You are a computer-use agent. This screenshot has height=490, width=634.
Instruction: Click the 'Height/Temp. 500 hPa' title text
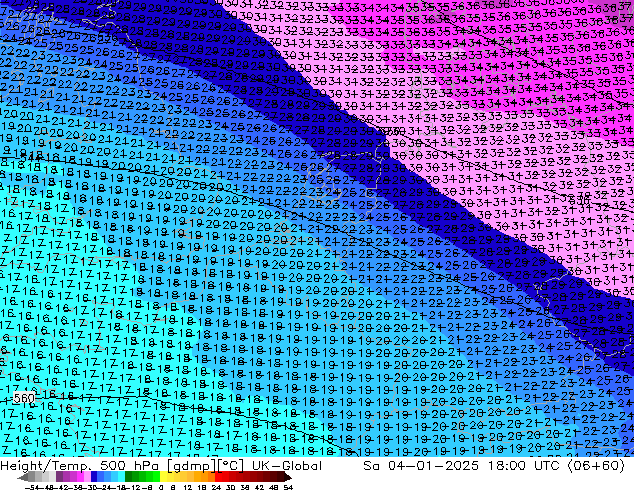coord(79,466)
